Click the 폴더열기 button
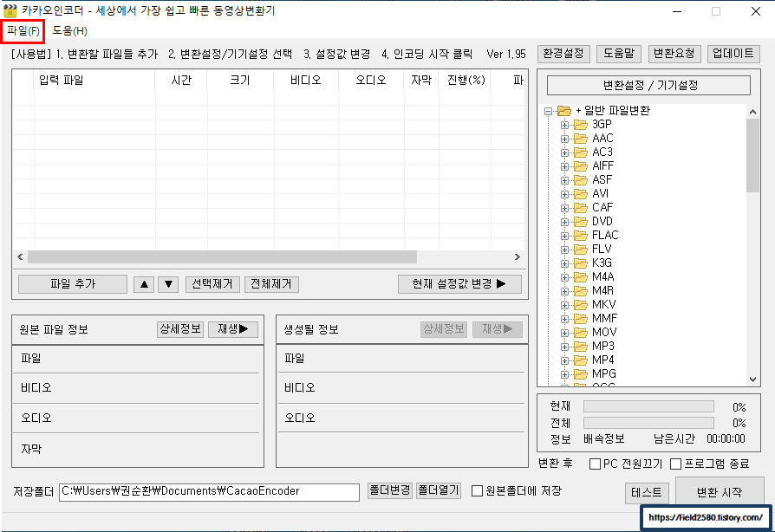Image resolution: width=775 pixels, height=532 pixels. (x=439, y=490)
